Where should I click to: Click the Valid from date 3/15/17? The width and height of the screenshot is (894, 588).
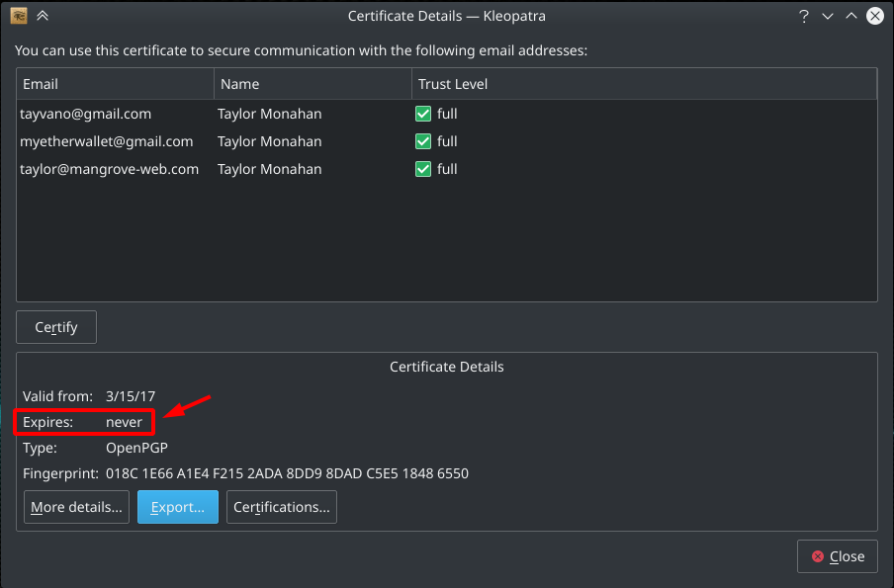(131, 396)
